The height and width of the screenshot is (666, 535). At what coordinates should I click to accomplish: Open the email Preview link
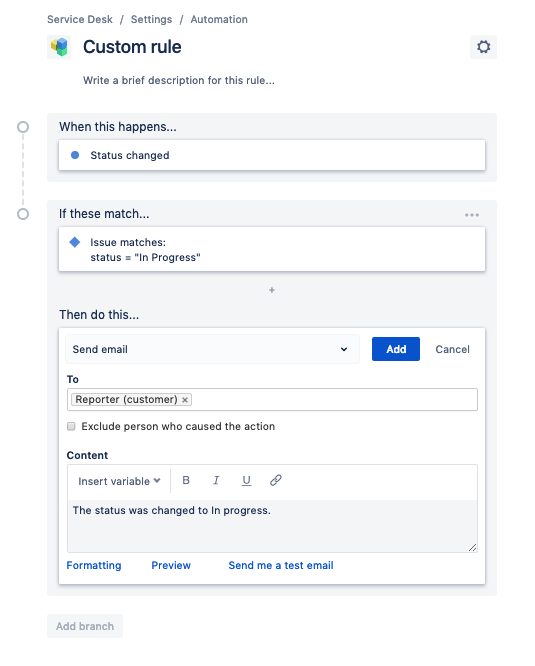(171, 565)
